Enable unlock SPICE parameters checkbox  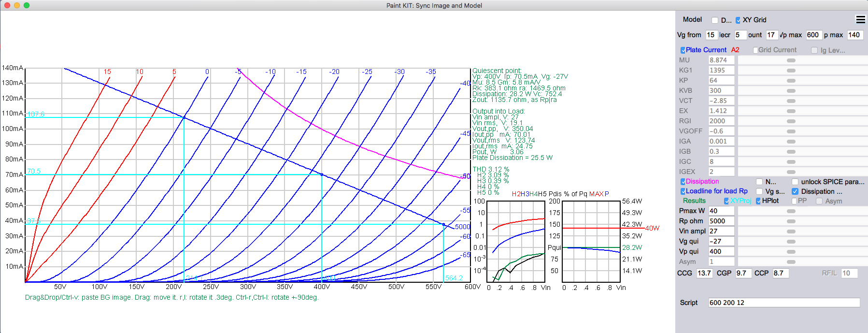795,182
